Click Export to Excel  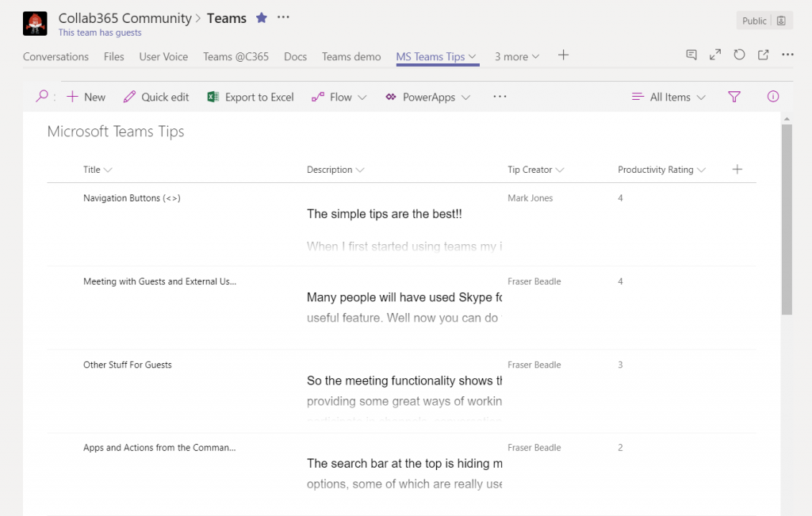coord(251,97)
